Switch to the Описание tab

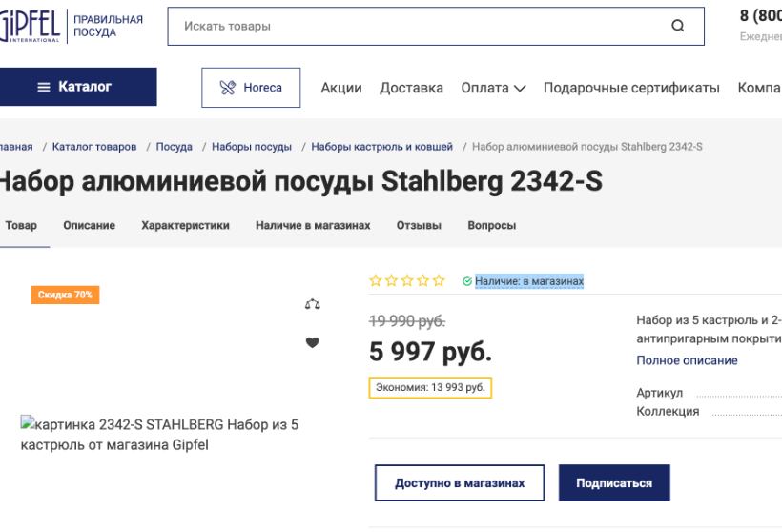coord(89,226)
